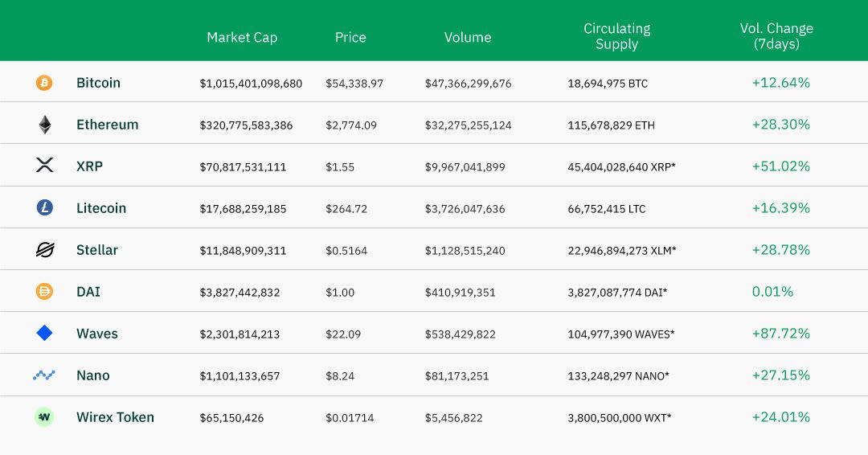The width and height of the screenshot is (868, 455).
Task: Sort by Price column header
Action: [350, 37]
